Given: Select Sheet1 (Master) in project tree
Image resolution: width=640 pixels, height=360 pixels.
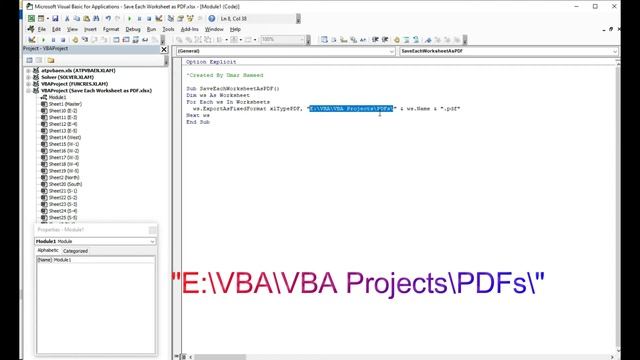Looking at the screenshot, I should point(65,104).
